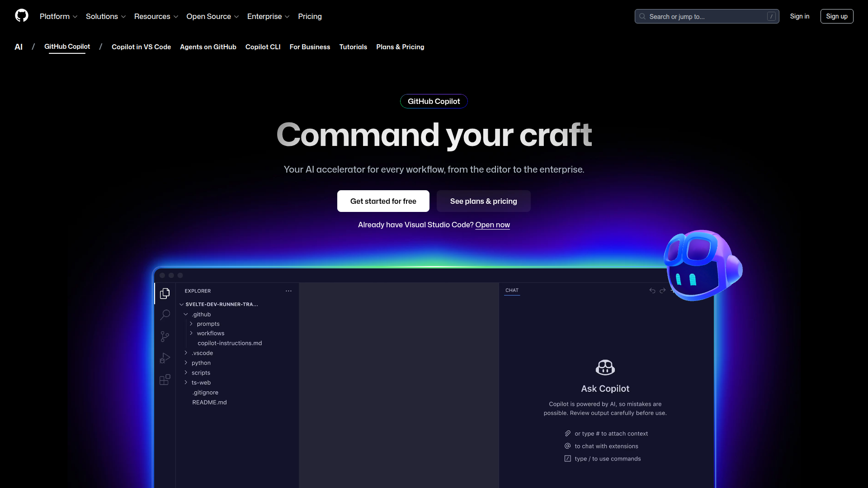The width and height of the screenshot is (868, 488).
Task: Click the GitHub logo in the top bar
Action: (x=21, y=15)
